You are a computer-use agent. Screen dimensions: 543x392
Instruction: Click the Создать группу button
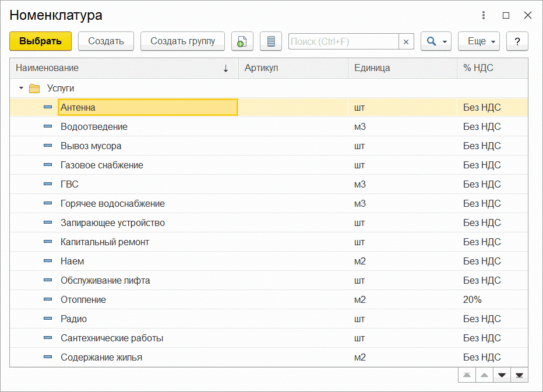click(182, 41)
